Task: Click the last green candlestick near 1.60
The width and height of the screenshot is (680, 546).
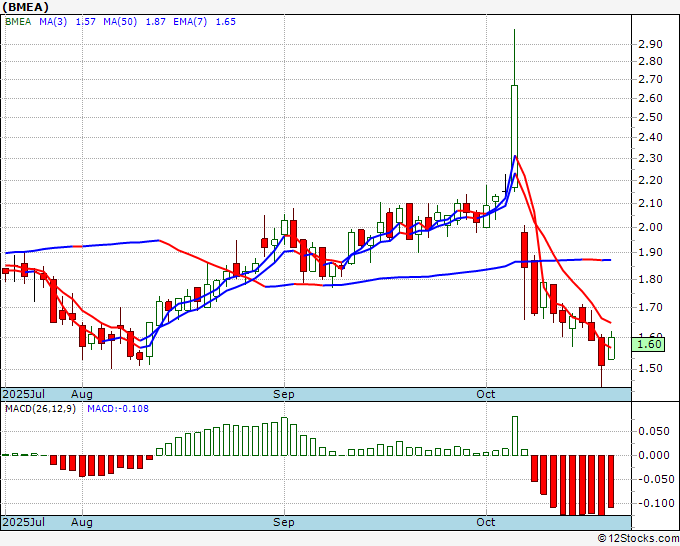Action: pyautogui.click(x=611, y=348)
